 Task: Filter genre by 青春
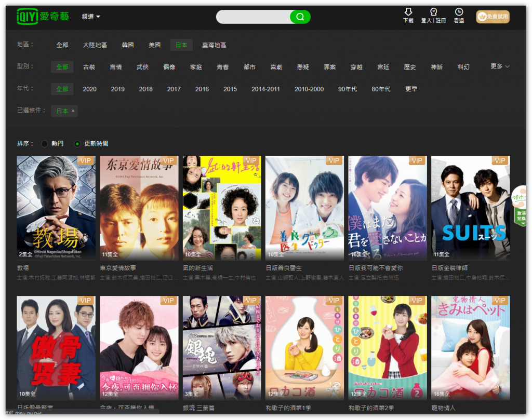(222, 67)
